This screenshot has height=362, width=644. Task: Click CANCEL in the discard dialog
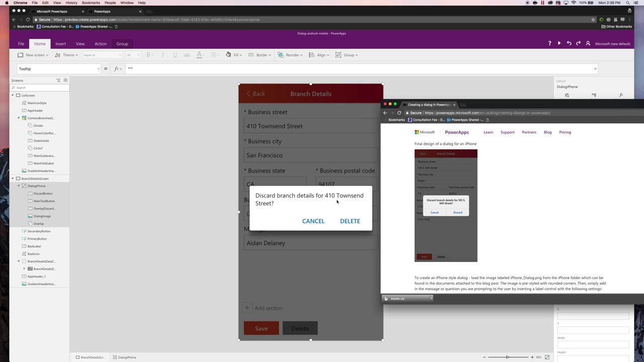pos(313,221)
